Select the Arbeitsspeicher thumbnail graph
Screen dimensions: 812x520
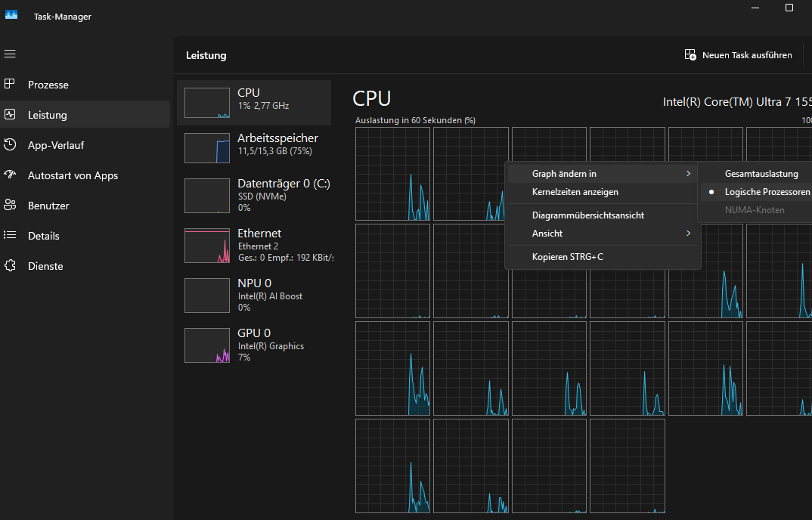coord(207,148)
